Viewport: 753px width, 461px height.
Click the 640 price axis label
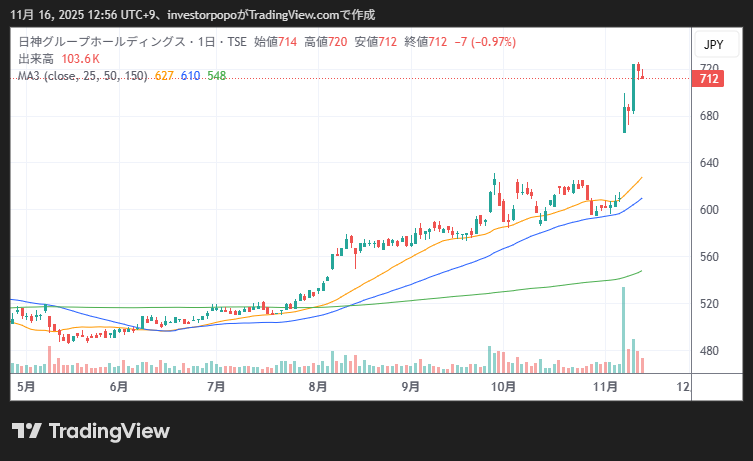710,163
